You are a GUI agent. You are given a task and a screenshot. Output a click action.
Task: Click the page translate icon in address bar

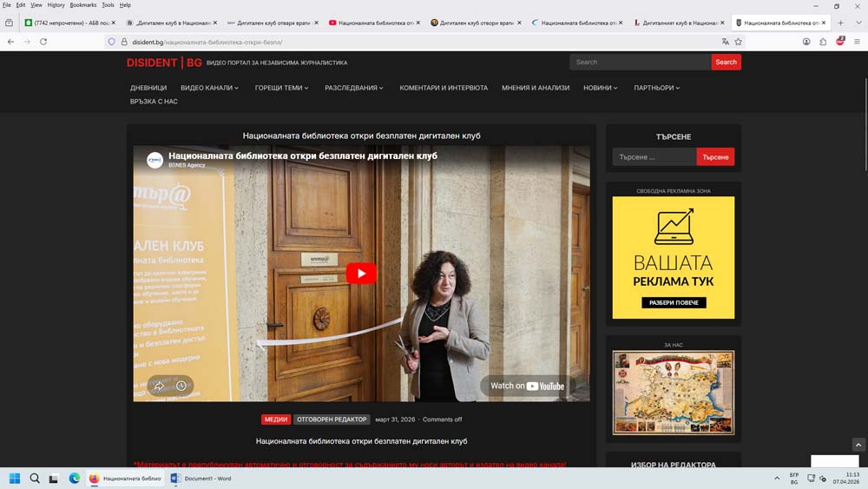725,42
